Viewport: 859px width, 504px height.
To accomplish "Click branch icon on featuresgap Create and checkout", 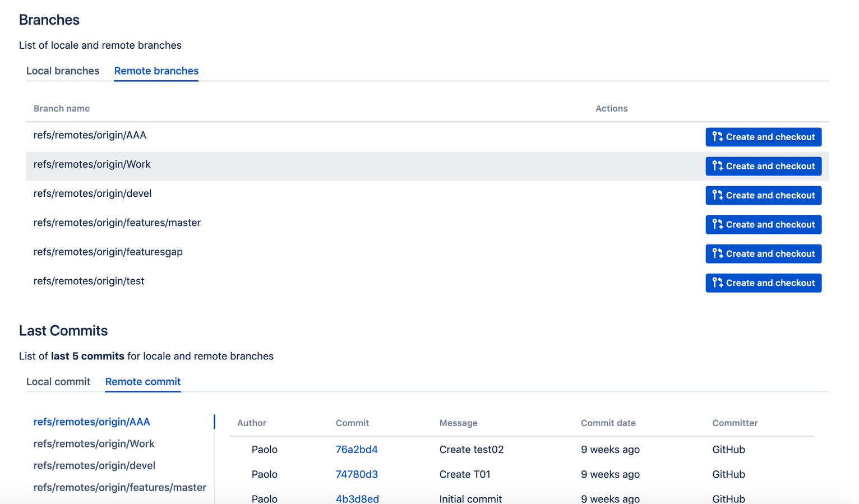I will tap(717, 253).
